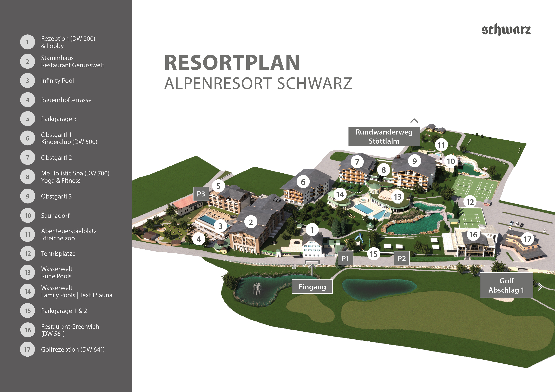
Task: Click map marker 8 between the two buildings
Action: 384,170
